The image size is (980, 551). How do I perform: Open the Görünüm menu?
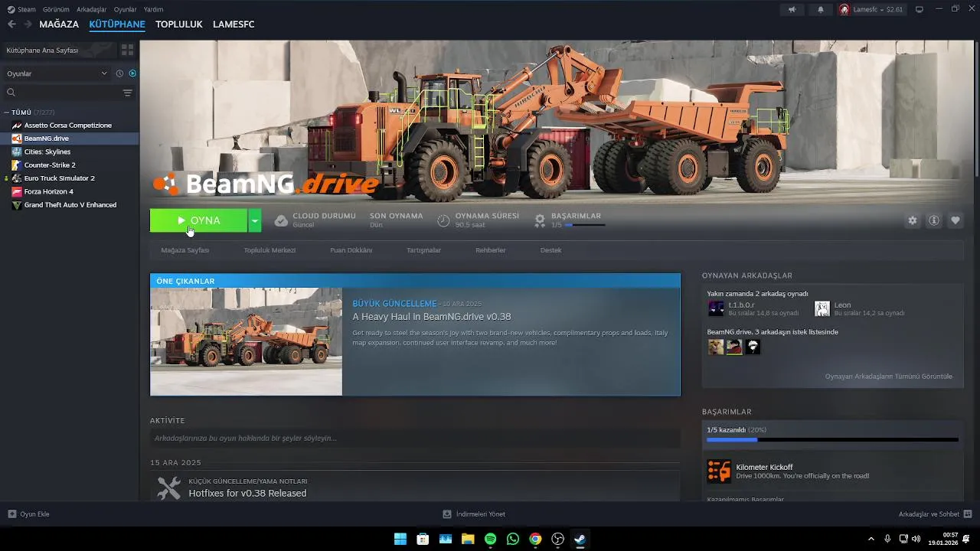coord(56,9)
